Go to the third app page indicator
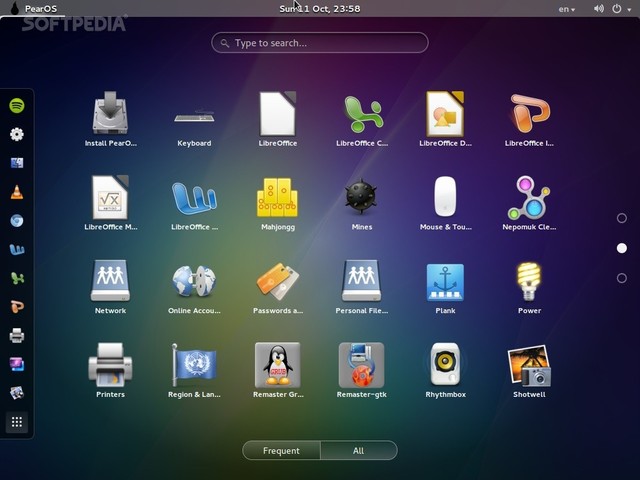 click(621, 278)
